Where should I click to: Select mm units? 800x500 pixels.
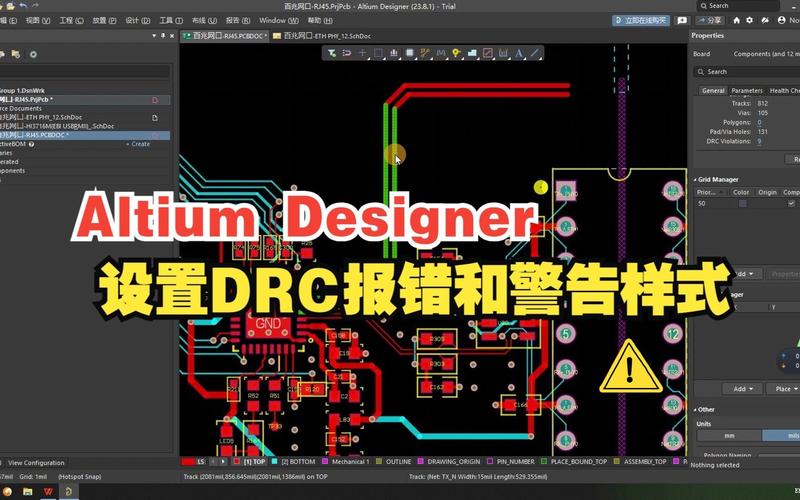coord(730,436)
